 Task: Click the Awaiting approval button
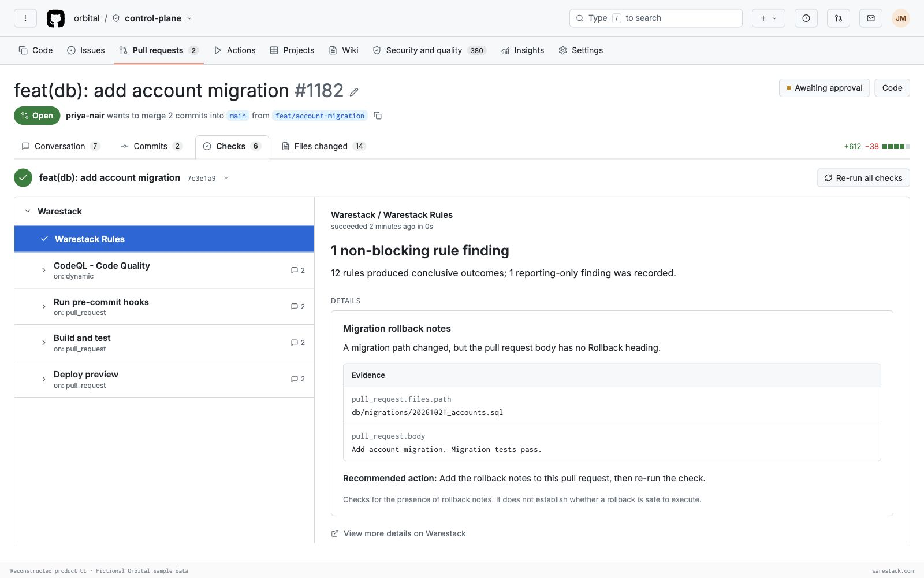pos(824,88)
